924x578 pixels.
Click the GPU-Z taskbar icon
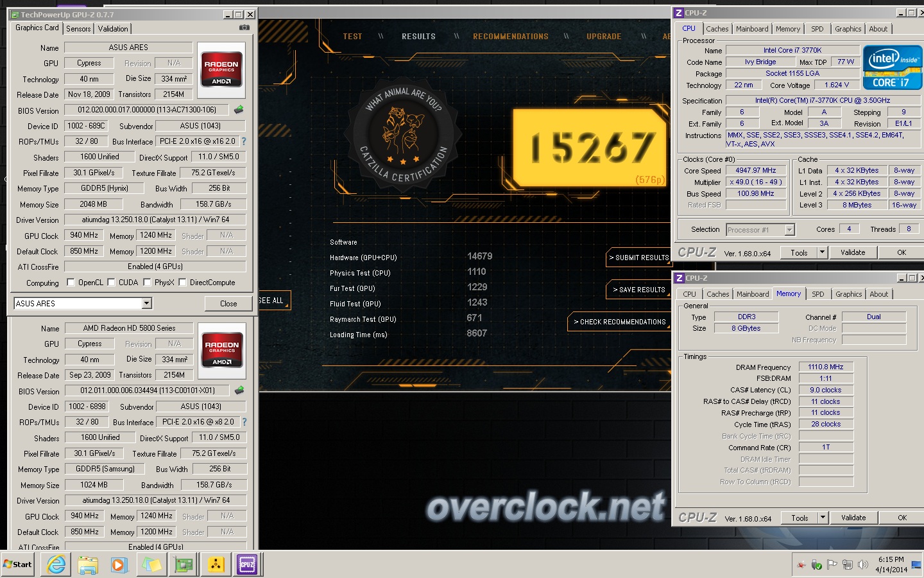(x=184, y=565)
